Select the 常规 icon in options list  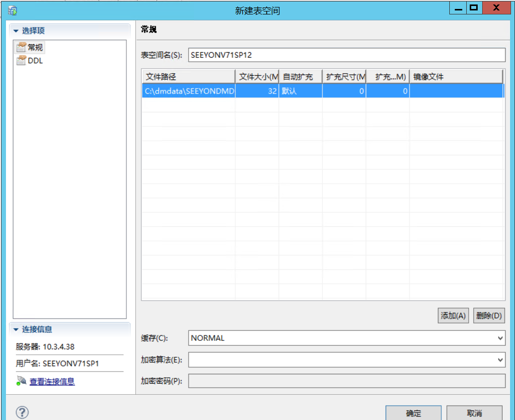(x=21, y=47)
